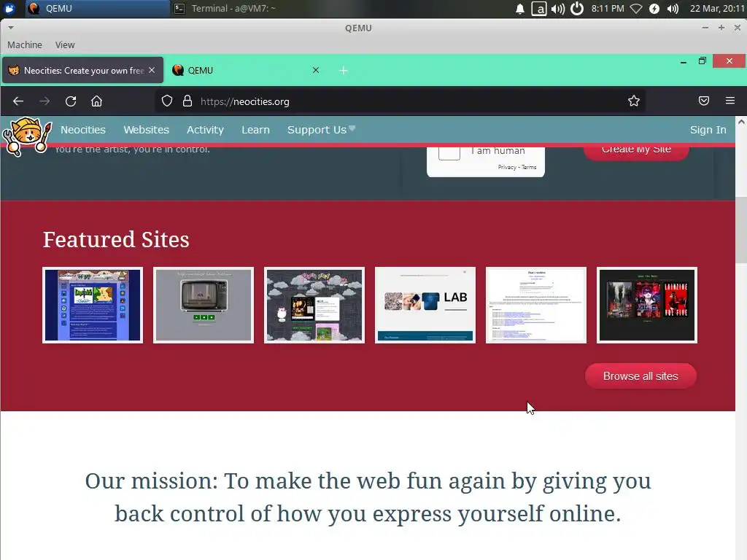Image resolution: width=747 pixels, height=560 pixels.
Task: Show site security padlock info
Action: coord(187,101)
